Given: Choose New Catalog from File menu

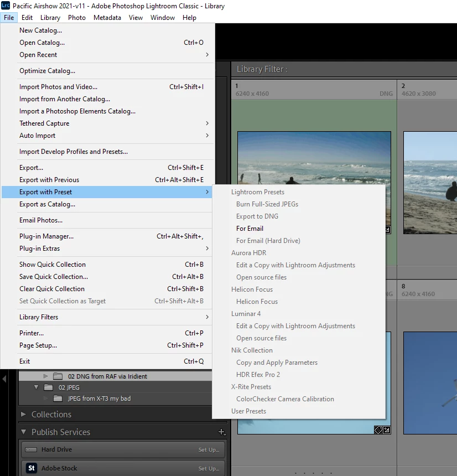Looking at the screenshot, I should (107, 30).
